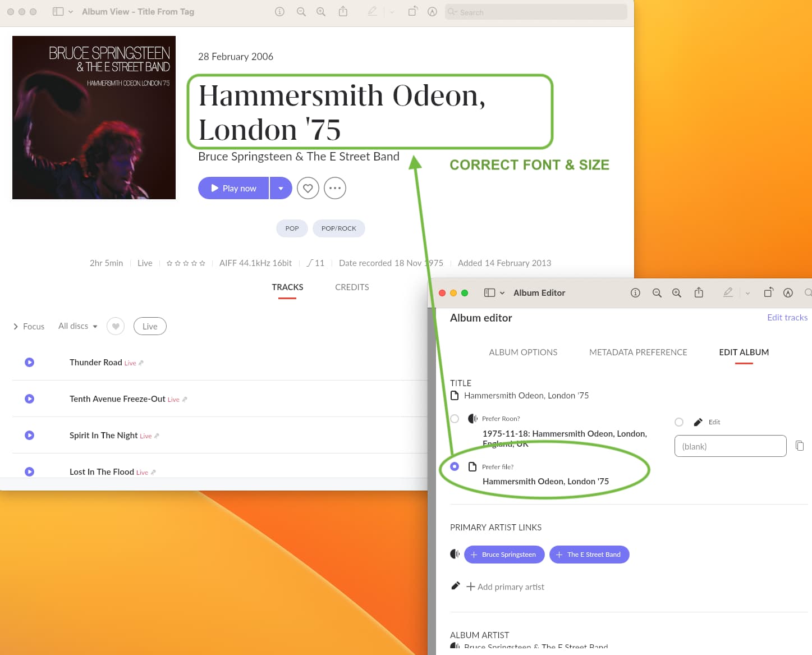
Task: Toggle the track favorites heart filter
Action: 116,326
